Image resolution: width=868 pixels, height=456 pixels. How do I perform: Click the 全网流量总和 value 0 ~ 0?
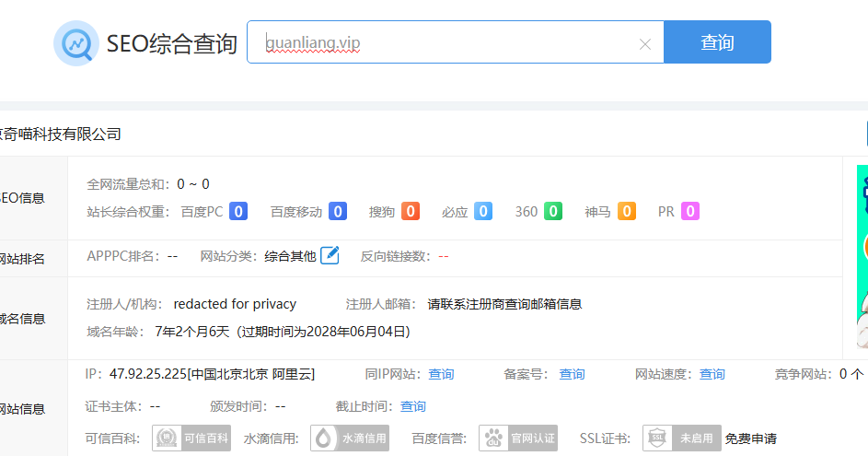[x=193, y=184]
